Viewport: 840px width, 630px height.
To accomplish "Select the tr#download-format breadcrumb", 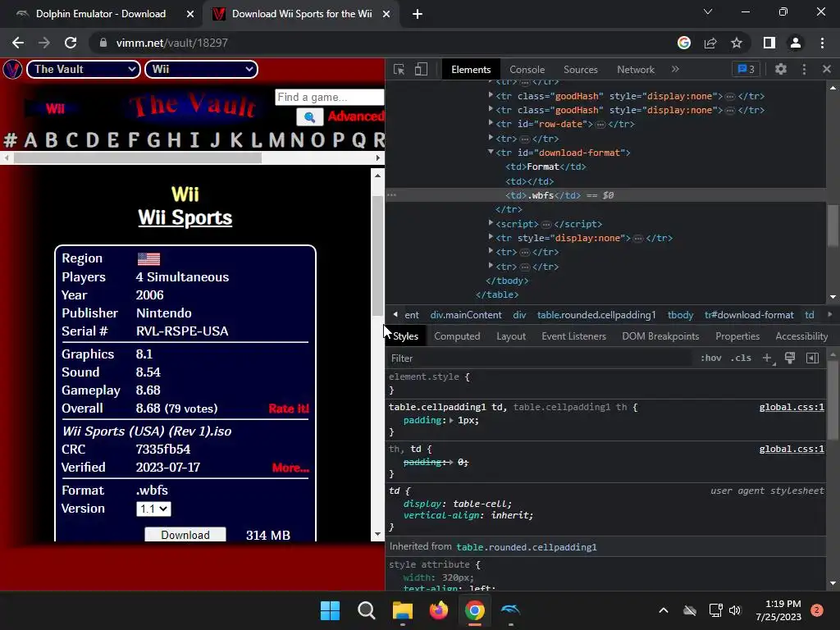I will [x=749, y=315].
